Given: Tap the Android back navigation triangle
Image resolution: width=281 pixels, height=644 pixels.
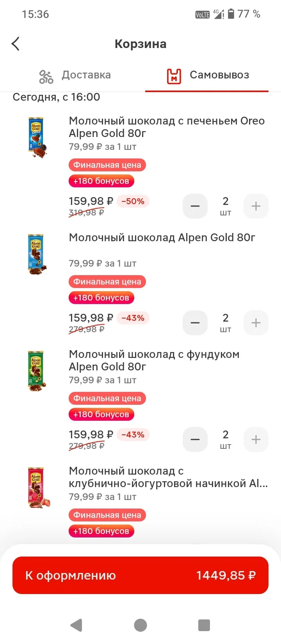Looking at the screenshot, I should coord(76,625).
